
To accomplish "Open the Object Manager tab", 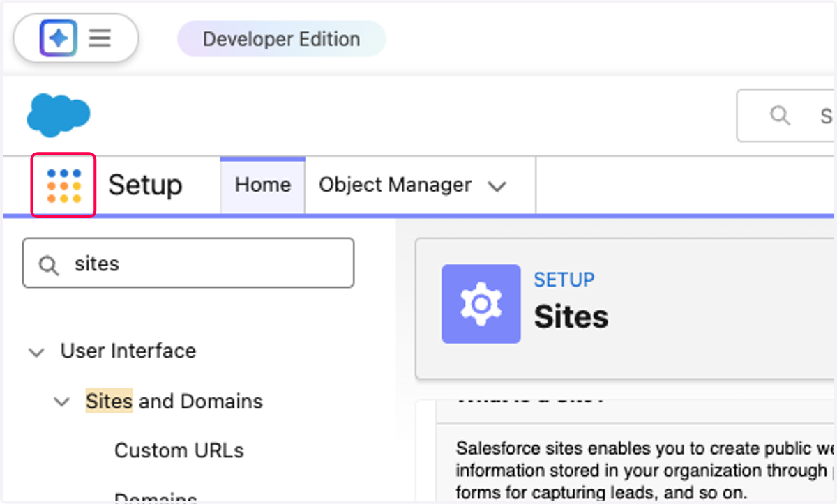I will 395,185.
